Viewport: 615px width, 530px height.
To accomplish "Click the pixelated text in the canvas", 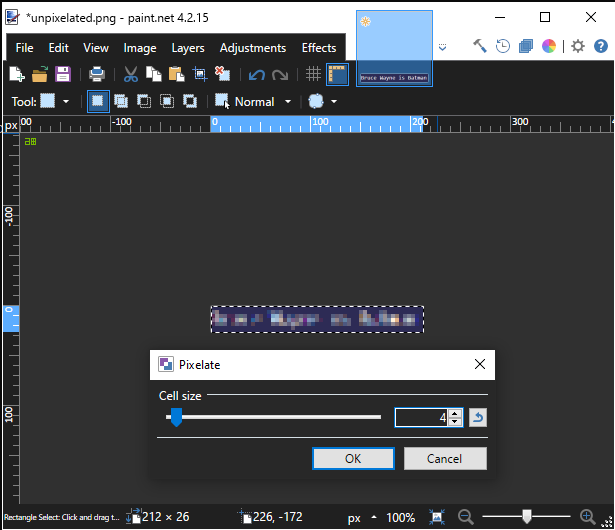I will pyautogui.click(x=317, y=319).
